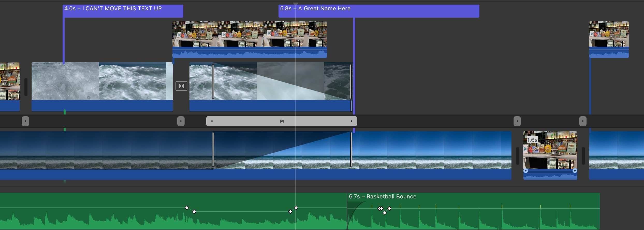Select bar clip thumbnail at top right
Screen dimensions: 644x230
pos(609,34)
